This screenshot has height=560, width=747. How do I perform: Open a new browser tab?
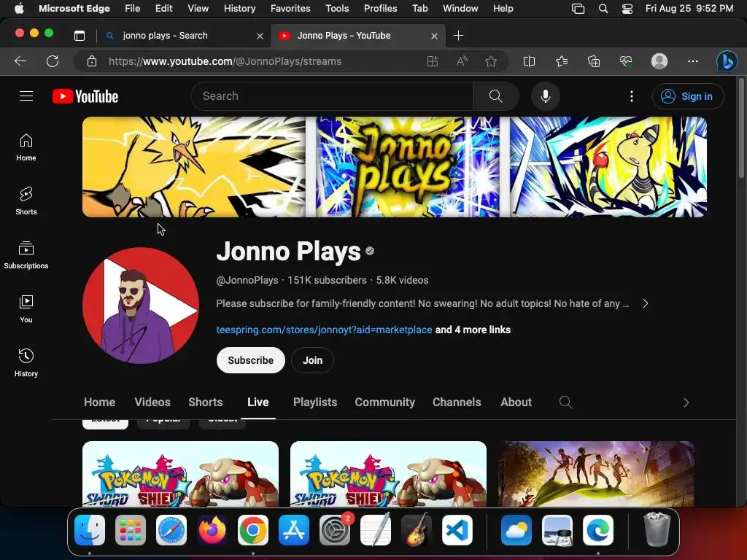coord(458,36)
